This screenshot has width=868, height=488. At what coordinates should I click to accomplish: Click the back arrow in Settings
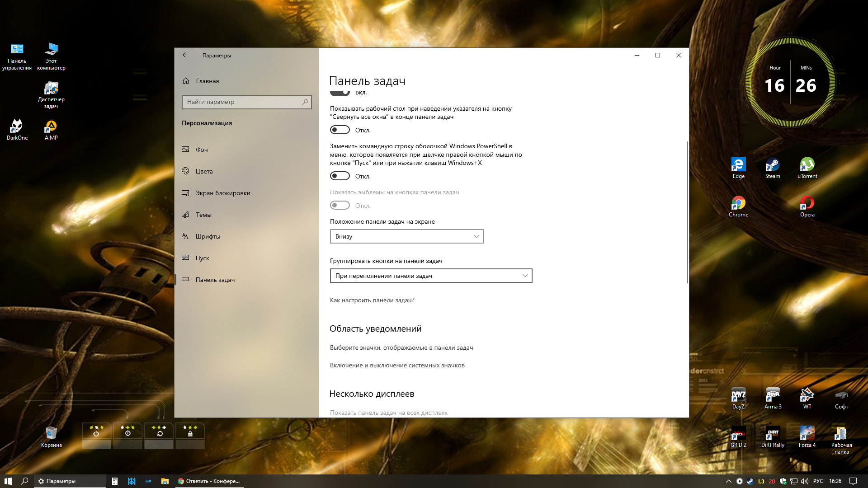point(185,55)
